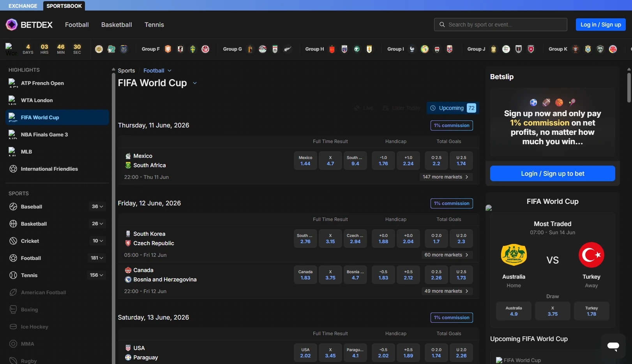632x364 pixels.
Task: Toggle the Live events filter
Action: (364, 108)
